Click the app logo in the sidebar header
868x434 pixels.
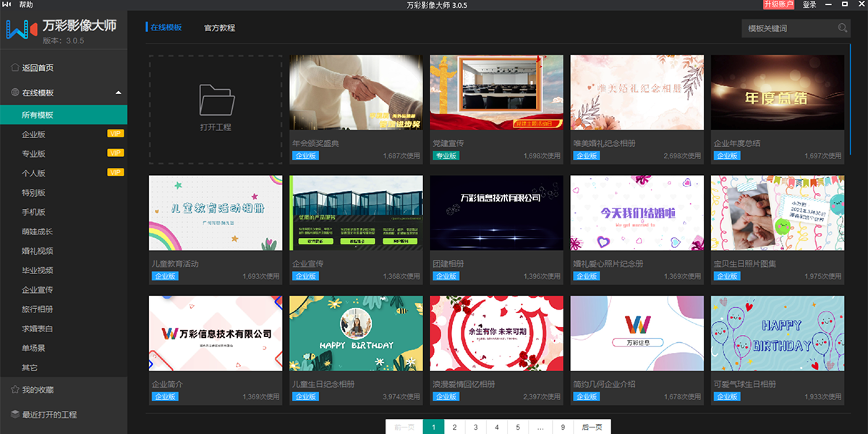[21, 30]
